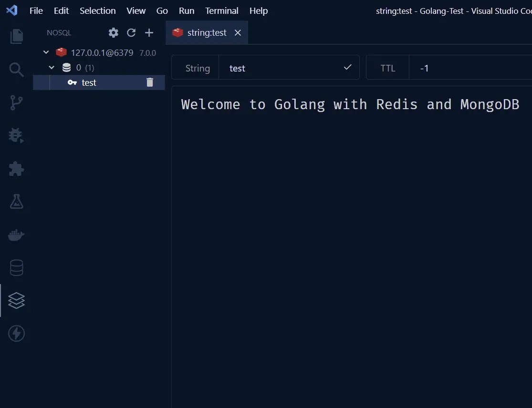Viewport: 532px width, 408px height.
Task: Expand the File menu
Action: coord(36,10)
